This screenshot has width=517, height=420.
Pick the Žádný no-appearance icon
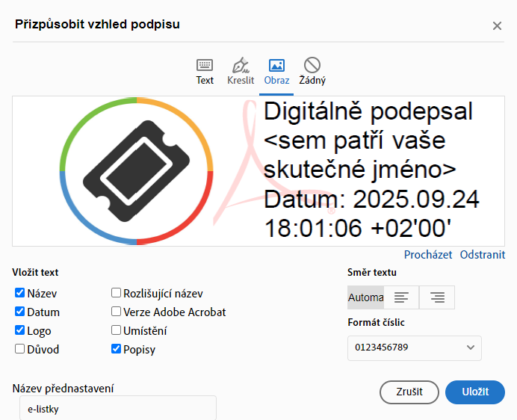[312, 65]
